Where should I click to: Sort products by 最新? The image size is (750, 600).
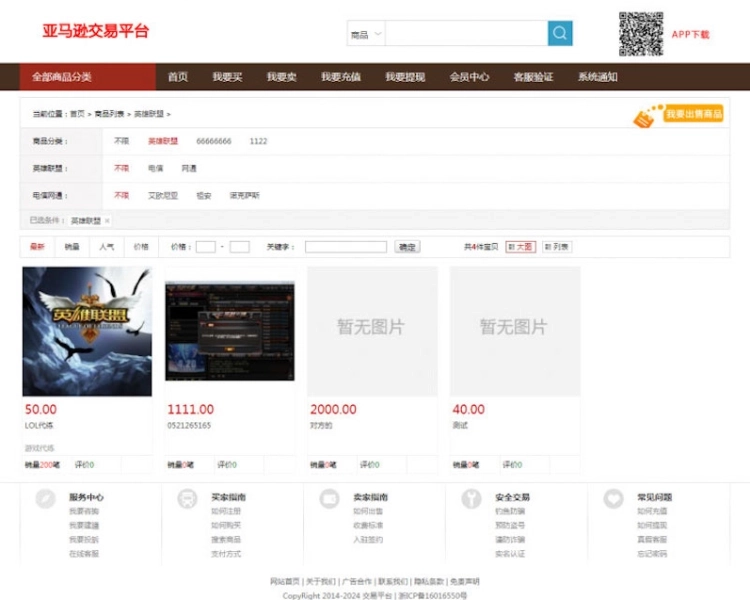(37, 247)
